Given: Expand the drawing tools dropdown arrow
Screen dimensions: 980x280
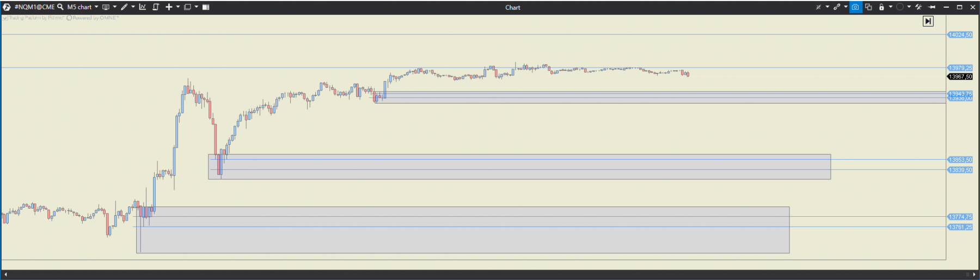Looking at the screenshot, I should [x=133, y=7].
